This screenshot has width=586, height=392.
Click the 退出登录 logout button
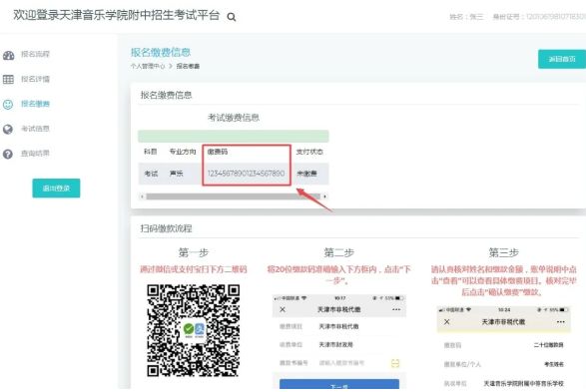click(56, 189)
